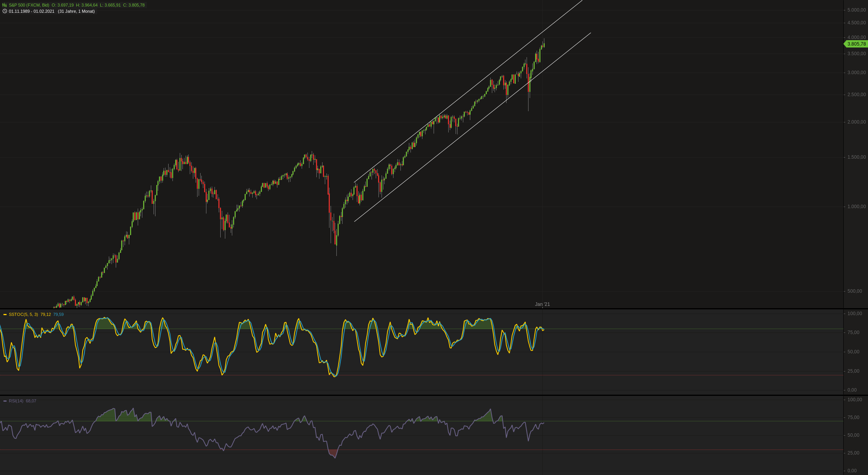Click the divider between price chart and SSTOC

386,309
